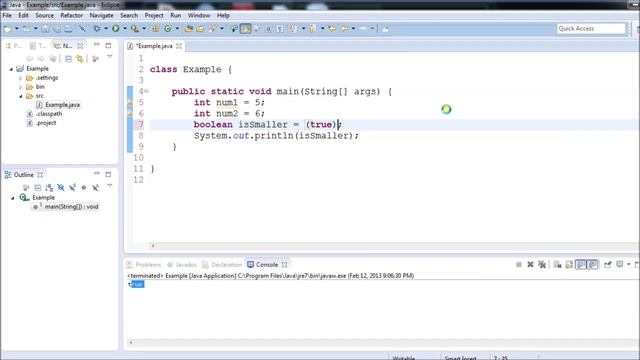This screenshot has height=360, width=640.
Task: Toggle Show Whitespace Characters toolbar icon
Action: 280,29
